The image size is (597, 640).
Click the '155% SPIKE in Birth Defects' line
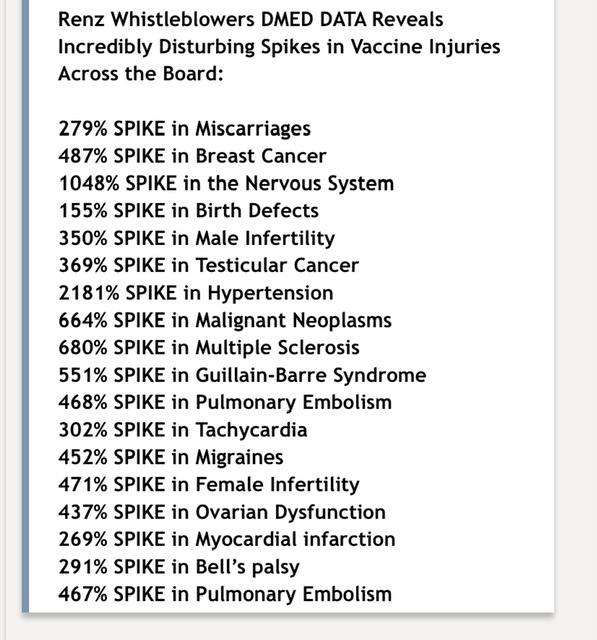pyautogui.click(x=189, y=211)
